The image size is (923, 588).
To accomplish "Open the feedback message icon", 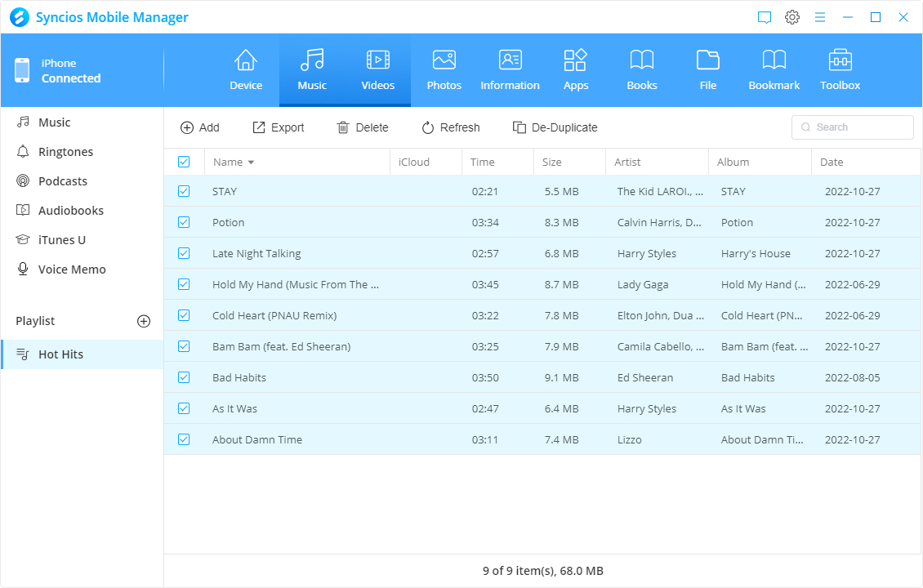I will [764, 17].
